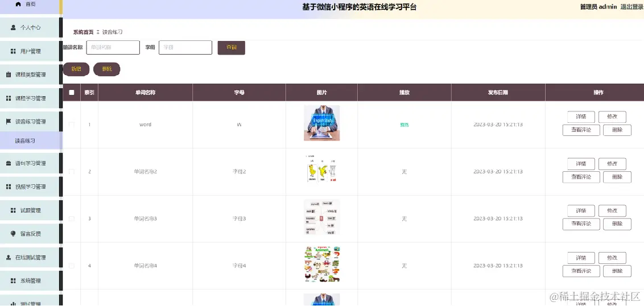644x306 pixels.
Task: Expand the 系统管理 menu
Action: (30, 281)
